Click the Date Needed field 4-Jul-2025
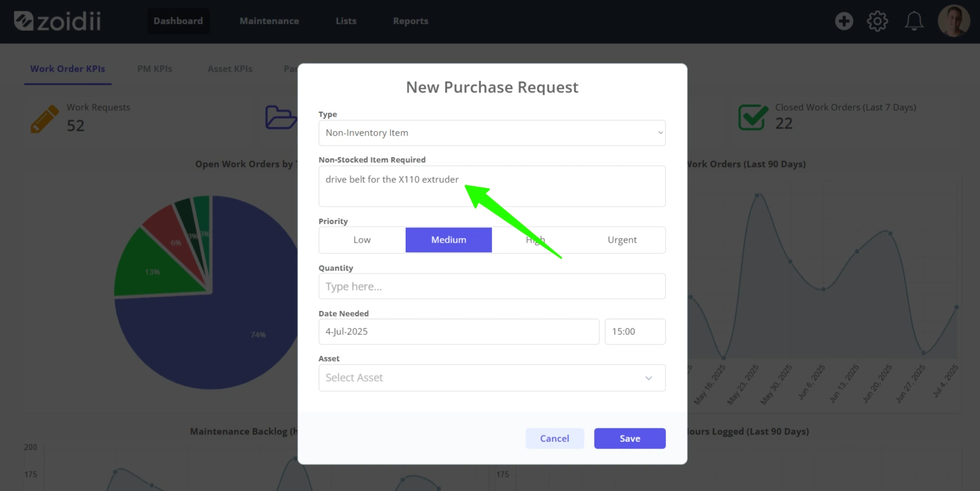980x491 pixels. [x=459, y=332]
